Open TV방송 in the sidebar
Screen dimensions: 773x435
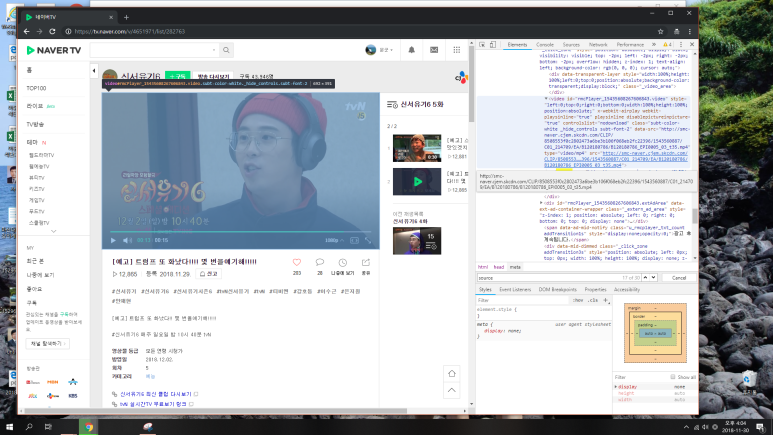[35, 124]
